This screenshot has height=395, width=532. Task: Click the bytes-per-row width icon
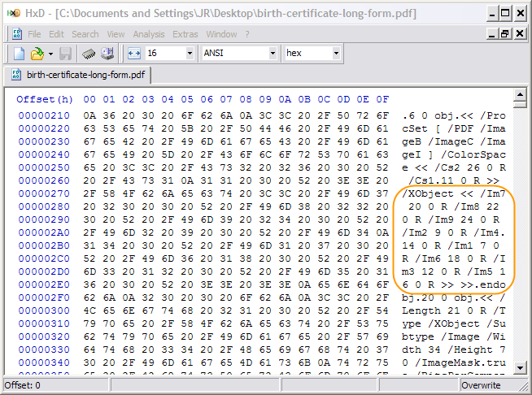coord(134,54)
